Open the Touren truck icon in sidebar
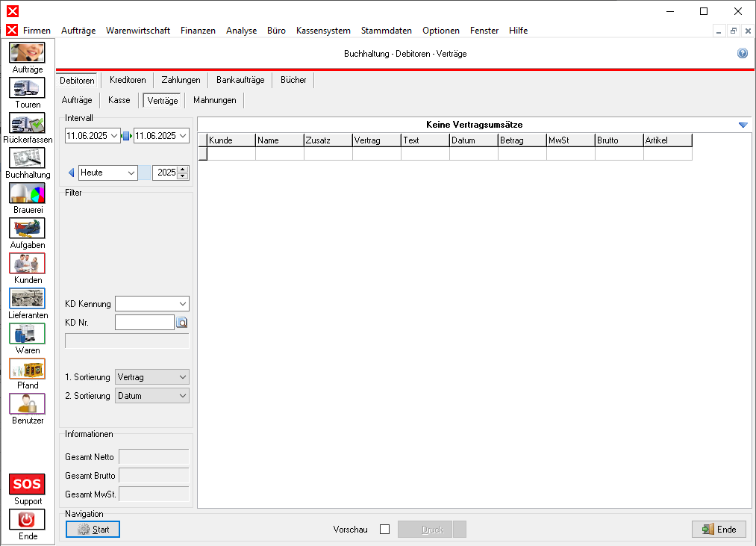This screenshot has height=546, width=756. (x=27, y=88)
